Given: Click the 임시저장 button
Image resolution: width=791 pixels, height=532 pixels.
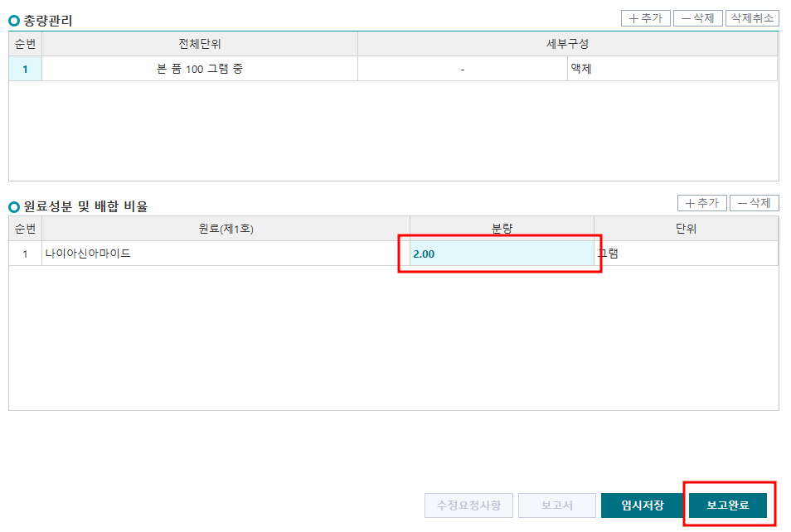Looking at the screenshot, I should tap(643, 505).
